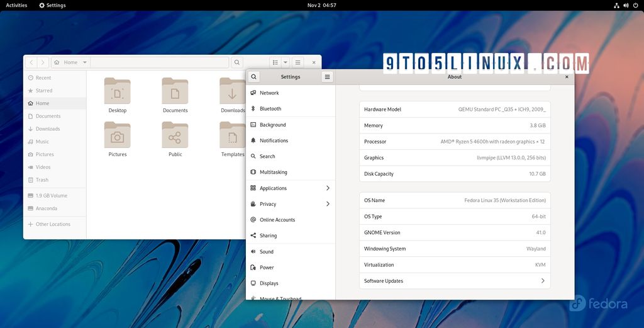Switch Files to list view icon
Viewport: 644px width, 328px height.
coord(275,62)
